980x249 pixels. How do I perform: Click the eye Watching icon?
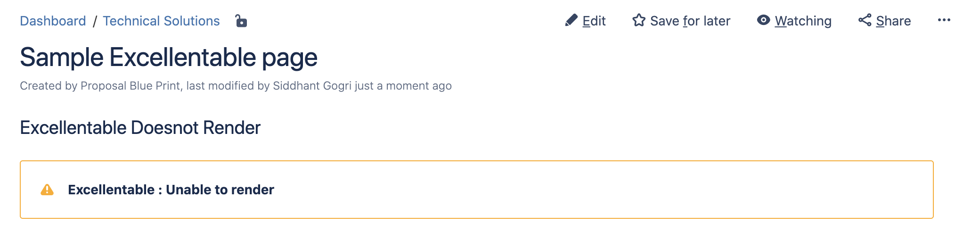point(763,20)
